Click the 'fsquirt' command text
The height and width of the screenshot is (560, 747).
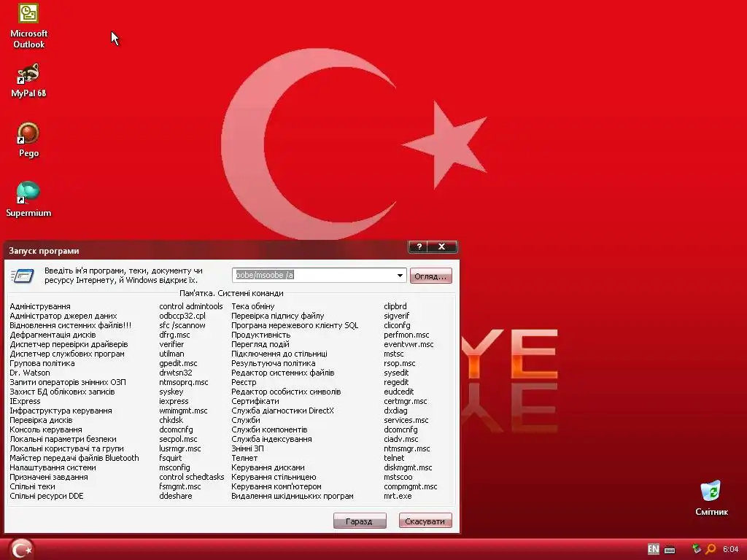pos(171,458)
